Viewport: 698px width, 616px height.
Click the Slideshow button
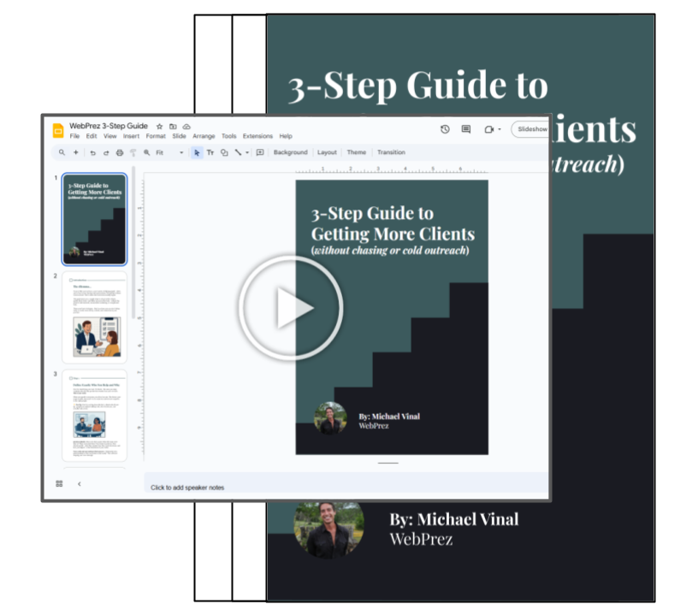point(531,129)
